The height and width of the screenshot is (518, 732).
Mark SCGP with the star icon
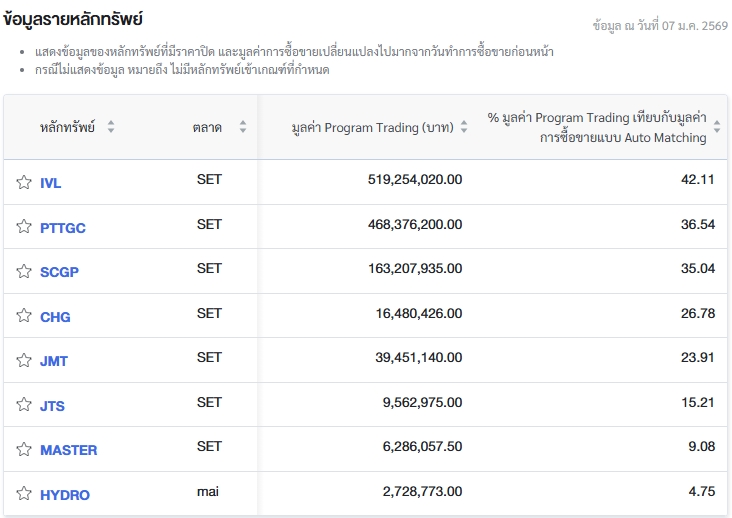pyautogui.click(x=24, y=271)
